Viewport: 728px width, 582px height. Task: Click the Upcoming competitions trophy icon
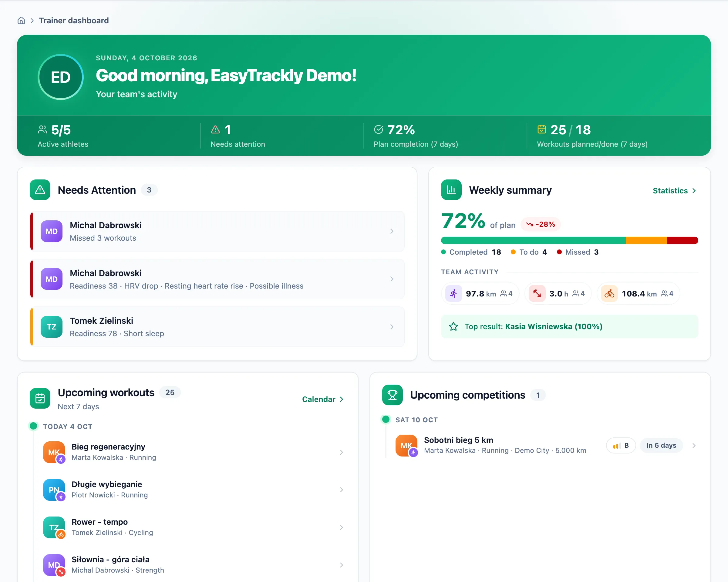(393, 395)
